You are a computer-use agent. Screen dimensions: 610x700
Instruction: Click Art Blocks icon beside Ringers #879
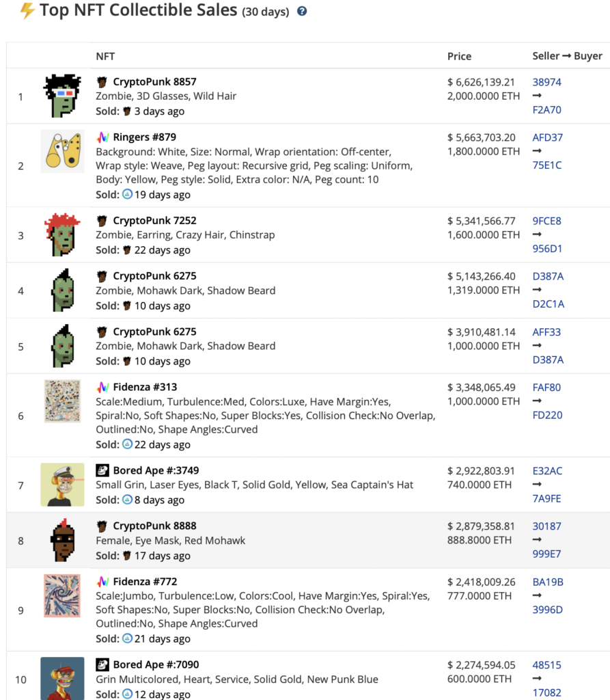[x=102, y=137]
